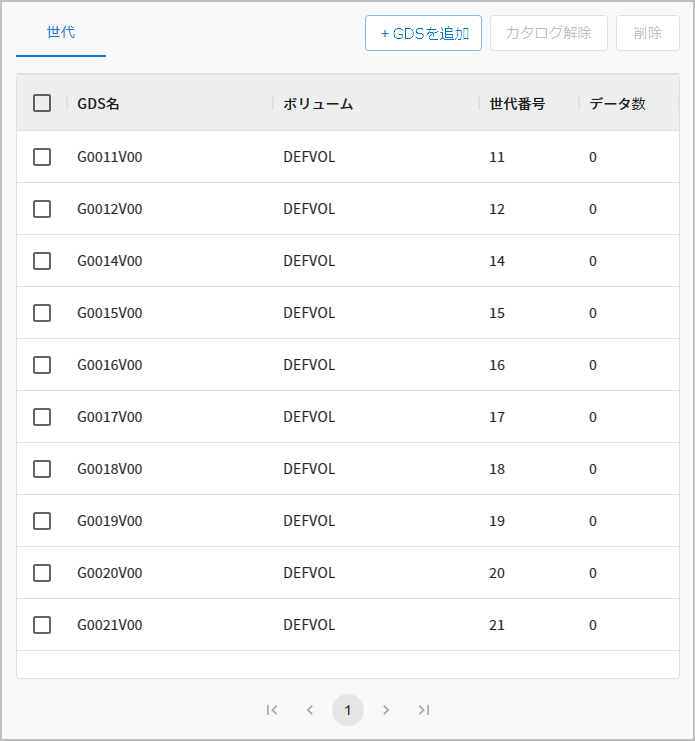Open the 世代 tab
Image resolution: width=695 pixels, height=741 pixels.
pyautogui.click(x=61, y=32)
